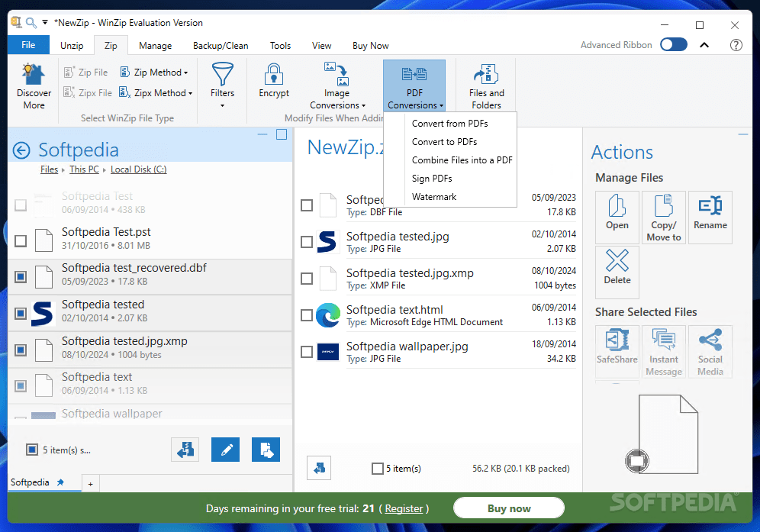This screenshot has width=760, height=532.
Task: Maximize the Softpedia files pane
Action: [x=282, y=134]
